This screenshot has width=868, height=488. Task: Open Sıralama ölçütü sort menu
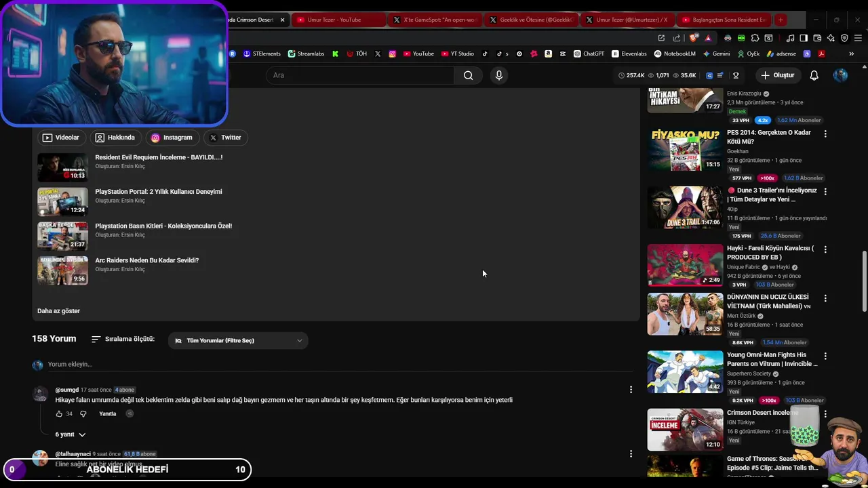point(123,339)
